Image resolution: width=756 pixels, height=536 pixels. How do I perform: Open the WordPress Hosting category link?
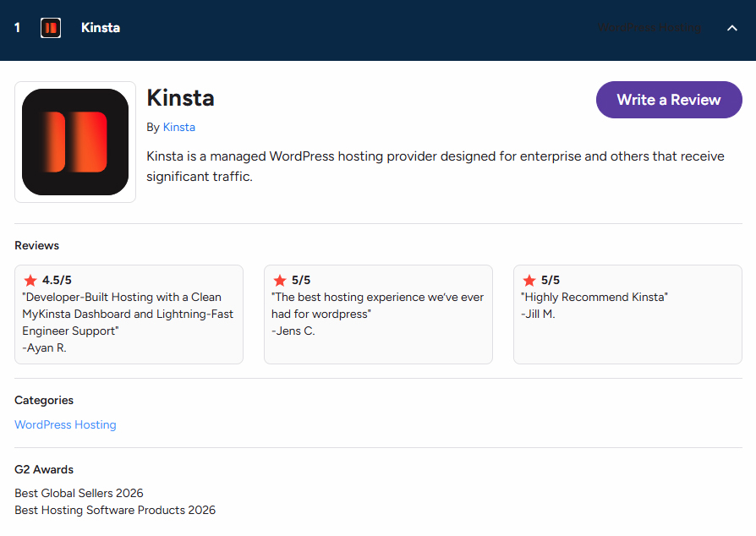coord(65,424)
